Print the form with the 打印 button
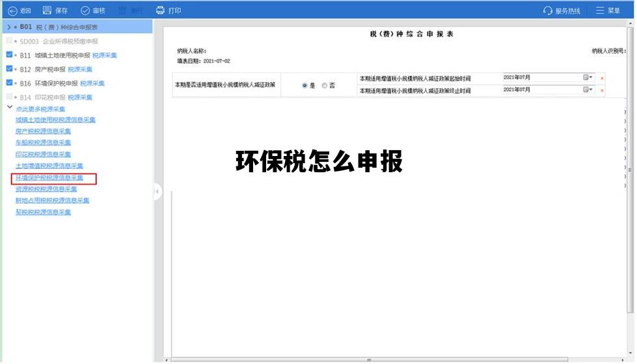Screen dimensions: 637x364 [x=169, y=10]
